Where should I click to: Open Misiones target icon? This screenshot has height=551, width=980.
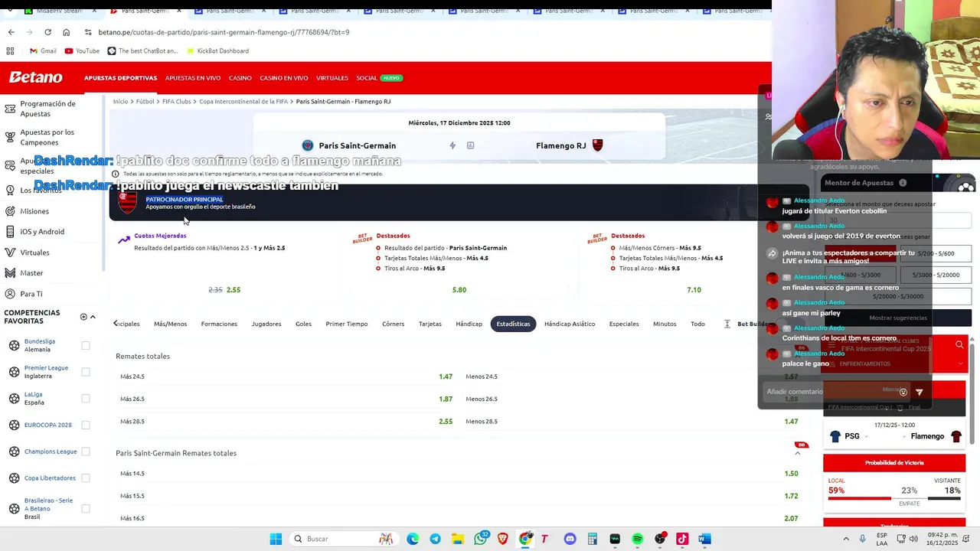(10, 211)
